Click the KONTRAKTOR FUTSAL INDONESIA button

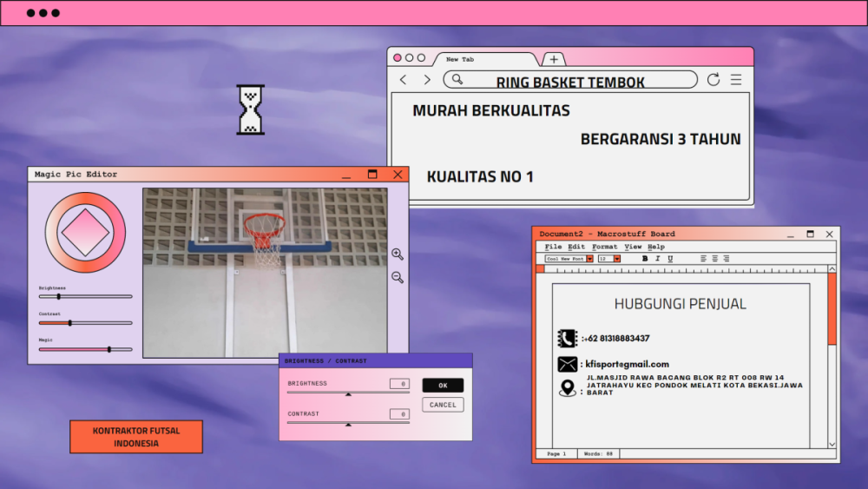tap(136, 437)
